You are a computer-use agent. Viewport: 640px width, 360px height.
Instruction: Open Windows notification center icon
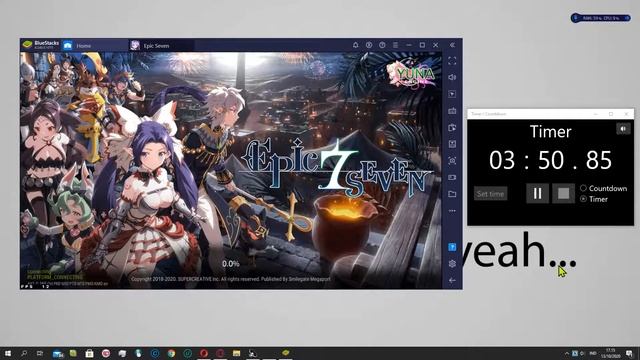[630, 353]
